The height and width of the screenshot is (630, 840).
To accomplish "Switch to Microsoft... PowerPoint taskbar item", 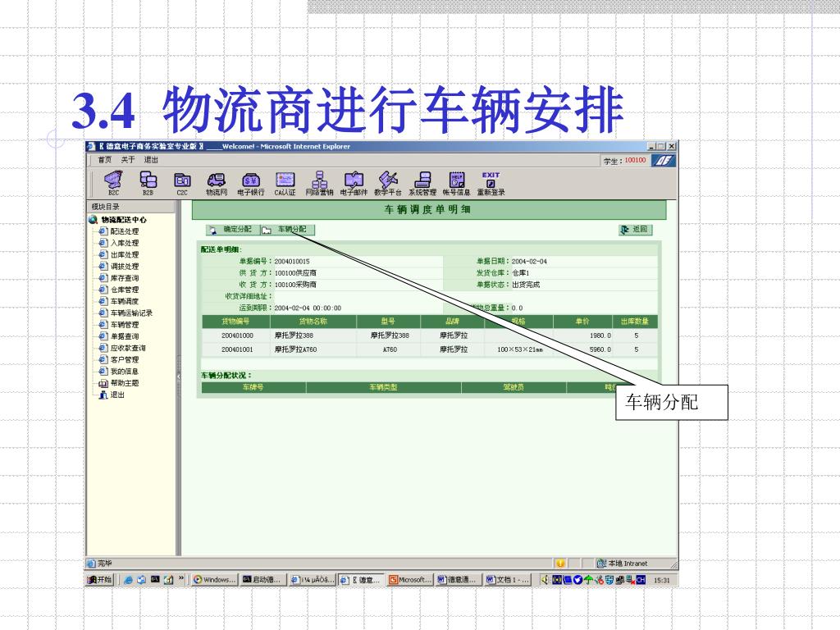I will (x=410, y=580).
